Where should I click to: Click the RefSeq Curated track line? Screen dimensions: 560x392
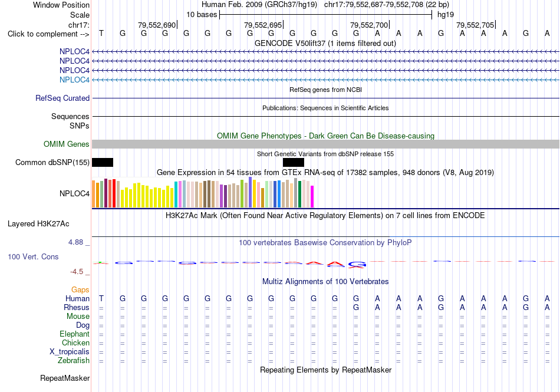(x=325, y=98)
